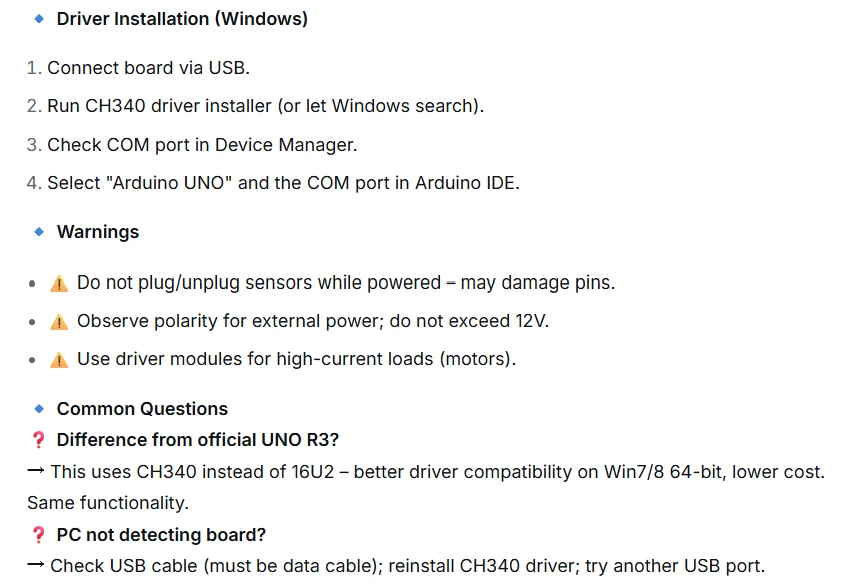Click question 'PC not detecting board?'
This screenshot has width=852, height=587.
coord(161,535)
